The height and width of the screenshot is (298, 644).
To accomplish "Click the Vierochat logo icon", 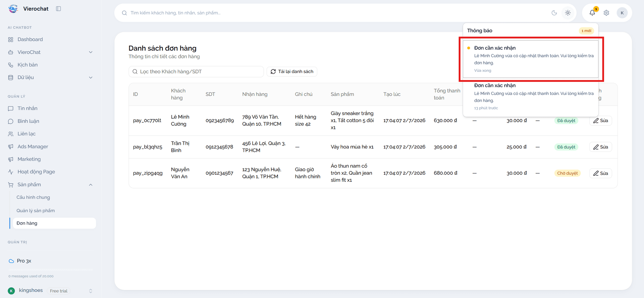I will [13, 9].
